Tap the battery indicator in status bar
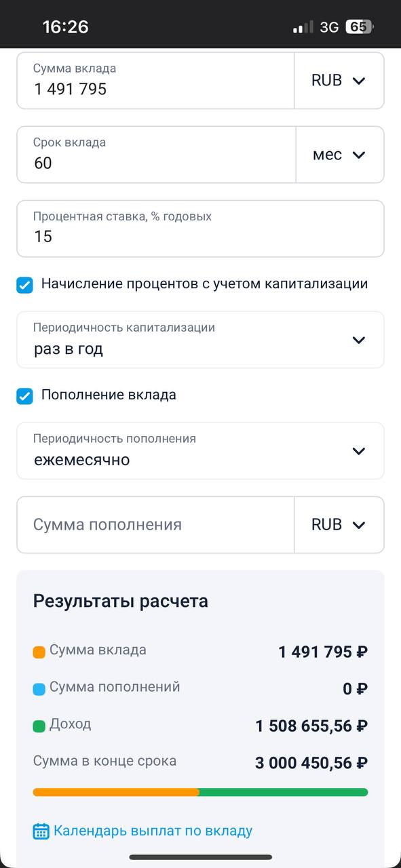Screen dimensions: 401x868 click(359, 27)
